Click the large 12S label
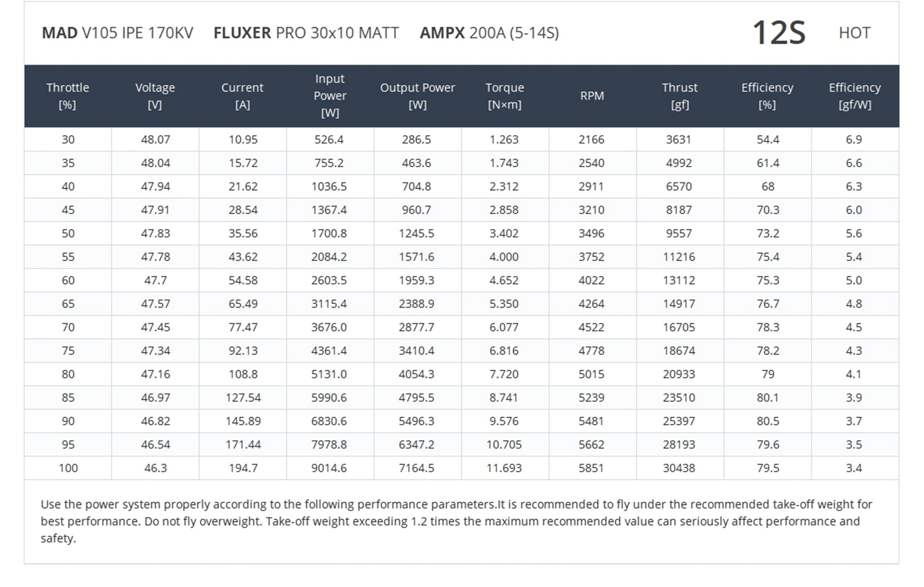 [779, 33]
